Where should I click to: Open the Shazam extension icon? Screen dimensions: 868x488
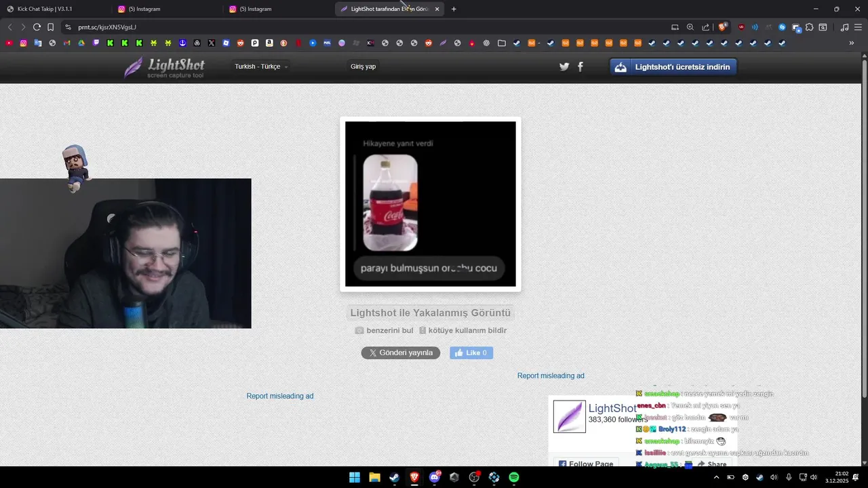pyautogui.click(x=782, y=27)
